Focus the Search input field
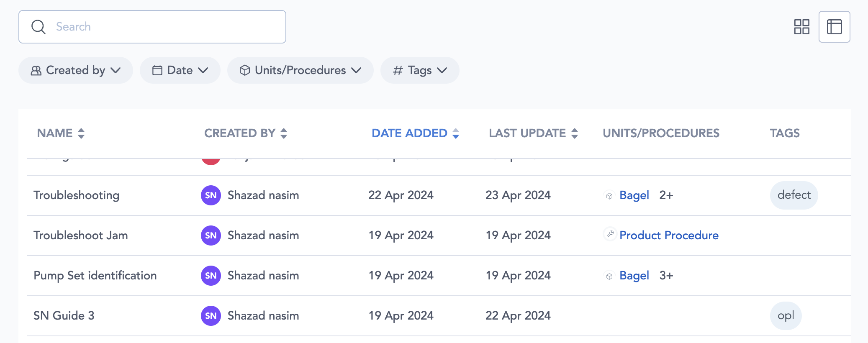Image resolution: width=868 pixels, height=343 pixels. 167,27
